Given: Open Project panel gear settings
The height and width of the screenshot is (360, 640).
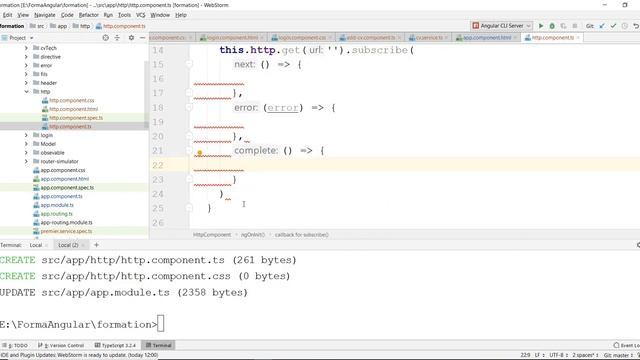Looking at the screenshot, I should click(x=131, y=38).
